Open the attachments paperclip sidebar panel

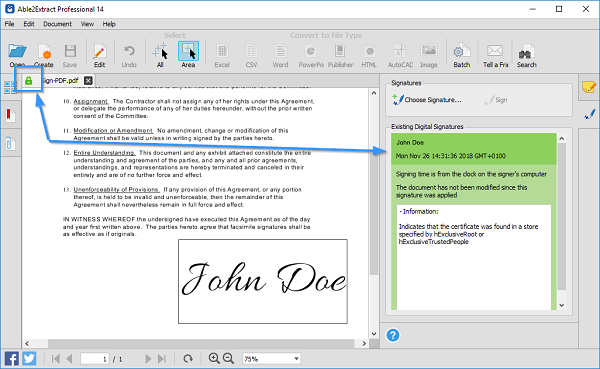coord(10,144)
